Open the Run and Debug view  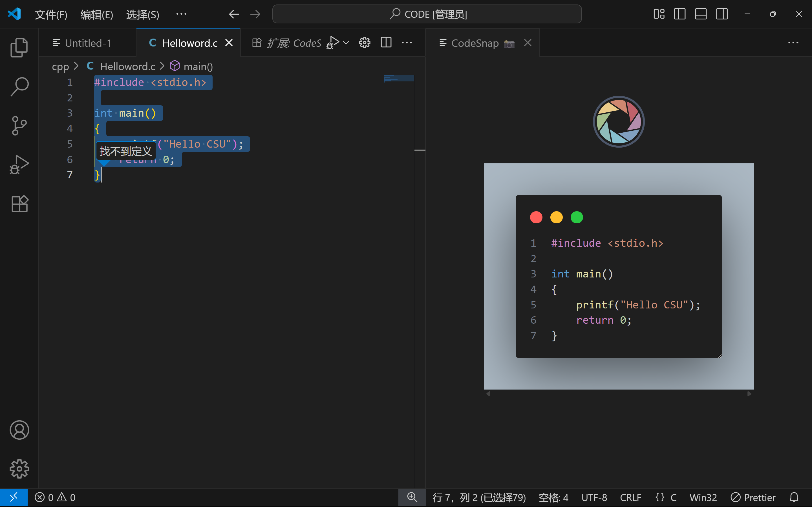[19, 164]
